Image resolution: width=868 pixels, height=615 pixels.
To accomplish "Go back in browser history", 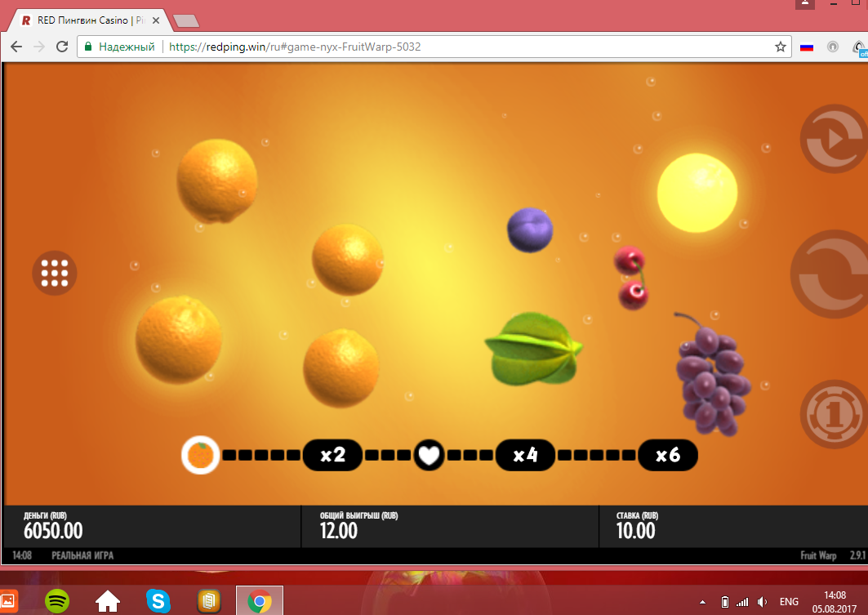I will point(16,47).
